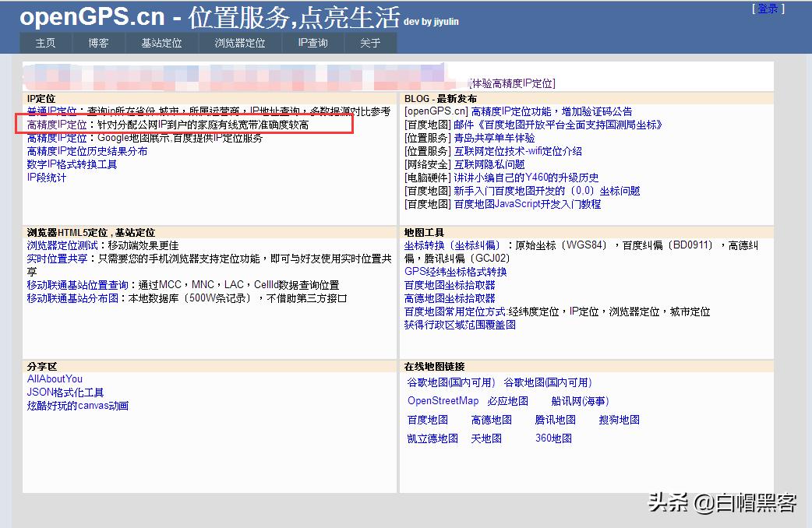
Task: Select the 浏览器定位 navigation tab
Action: pos(240,44)
